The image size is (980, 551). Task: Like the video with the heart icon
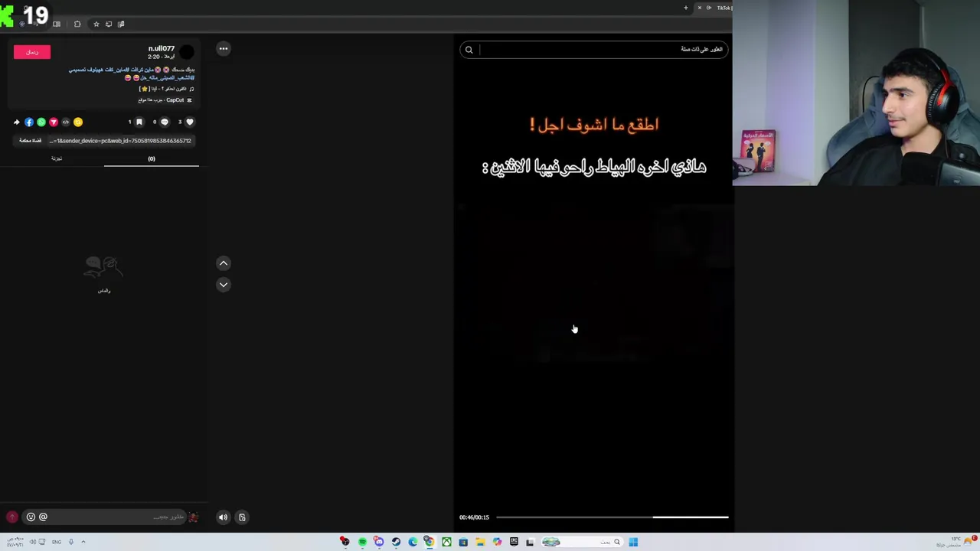pyautogui.click(x=190, y=122)
